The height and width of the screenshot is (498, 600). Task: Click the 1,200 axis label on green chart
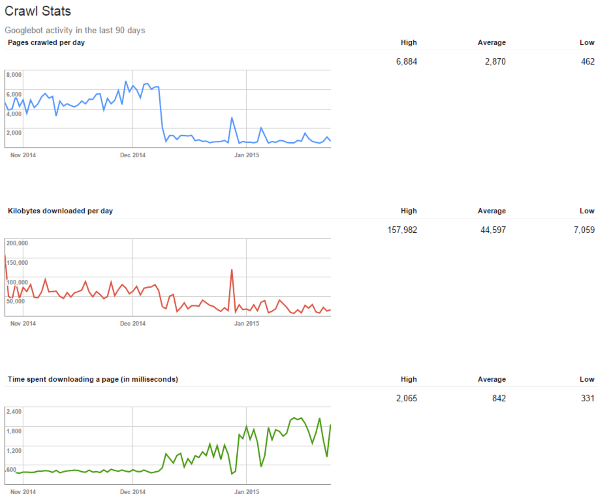click(14, 451)
